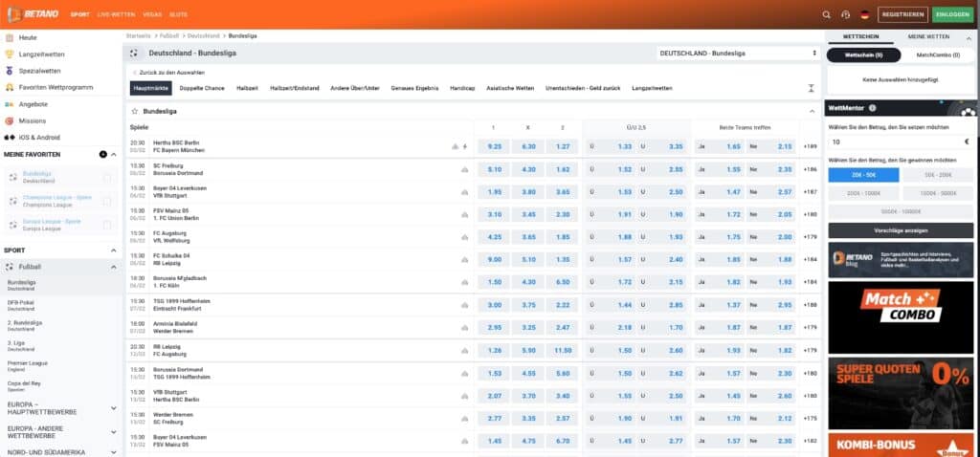This screenshot has width=980, height=457.
Task: Select the 9.25 home odds for Hertha BSC
Action: [494, 146]
